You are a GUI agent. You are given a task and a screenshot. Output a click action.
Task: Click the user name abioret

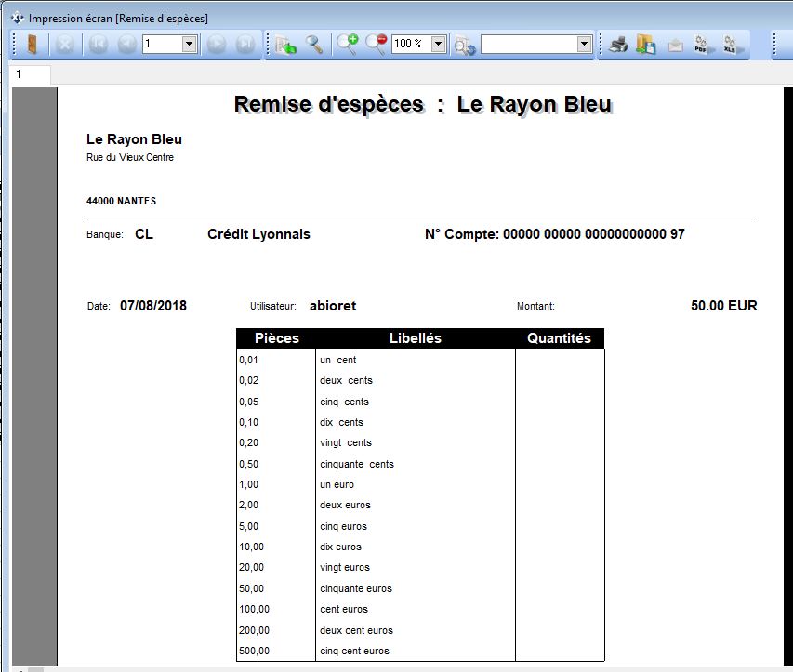[333, 306]
